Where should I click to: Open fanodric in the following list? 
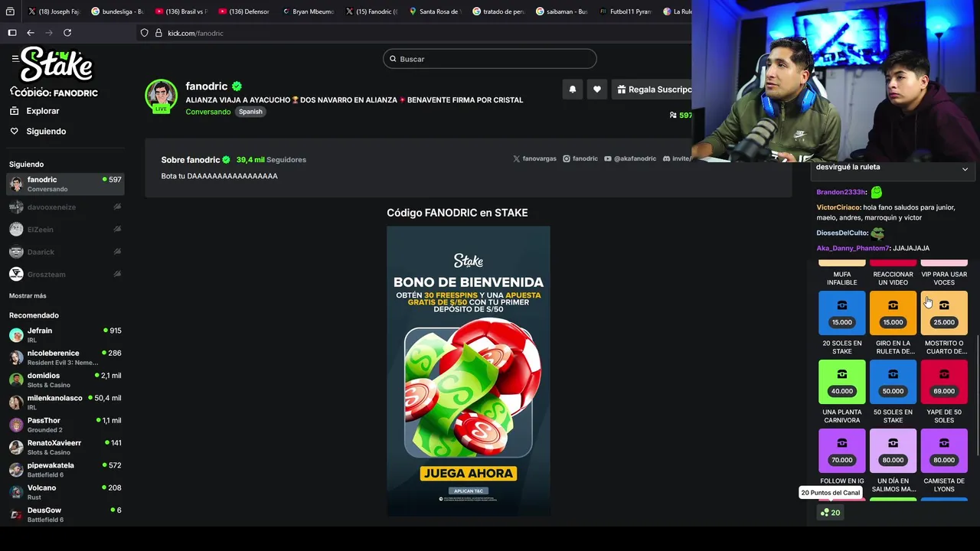[x=65, y=184]
